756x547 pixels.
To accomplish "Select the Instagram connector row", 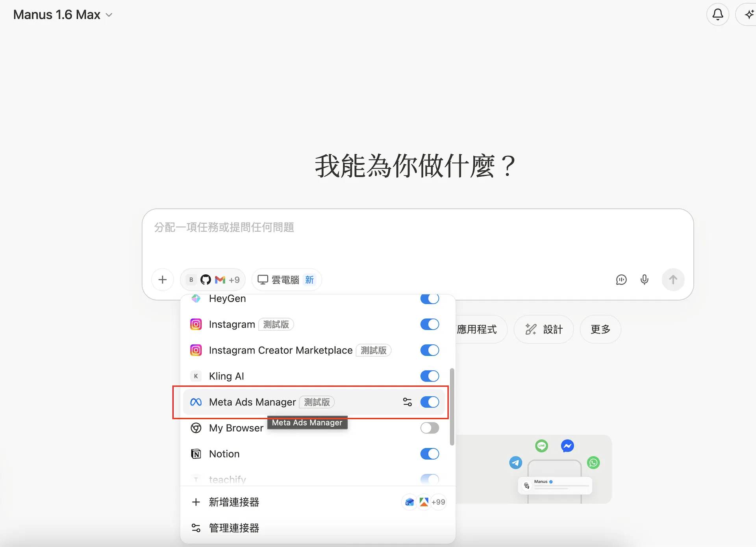I will click(314, 324).
